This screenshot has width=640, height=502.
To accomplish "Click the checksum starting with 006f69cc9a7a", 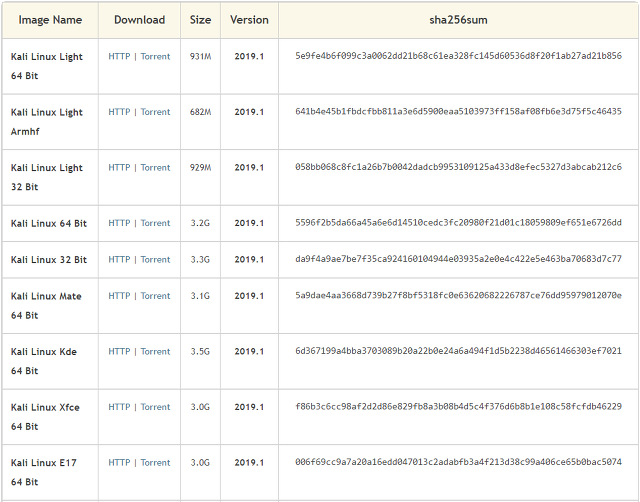I will [458, 462].
